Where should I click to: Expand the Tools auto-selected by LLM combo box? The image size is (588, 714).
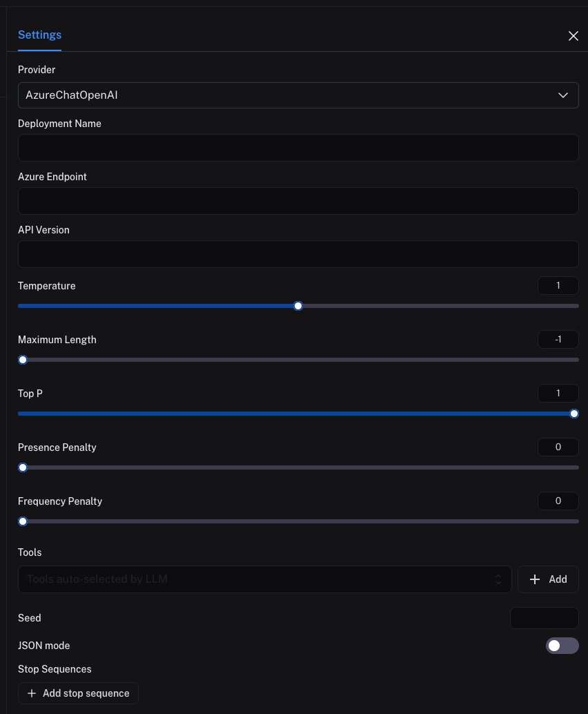[264, 579]
